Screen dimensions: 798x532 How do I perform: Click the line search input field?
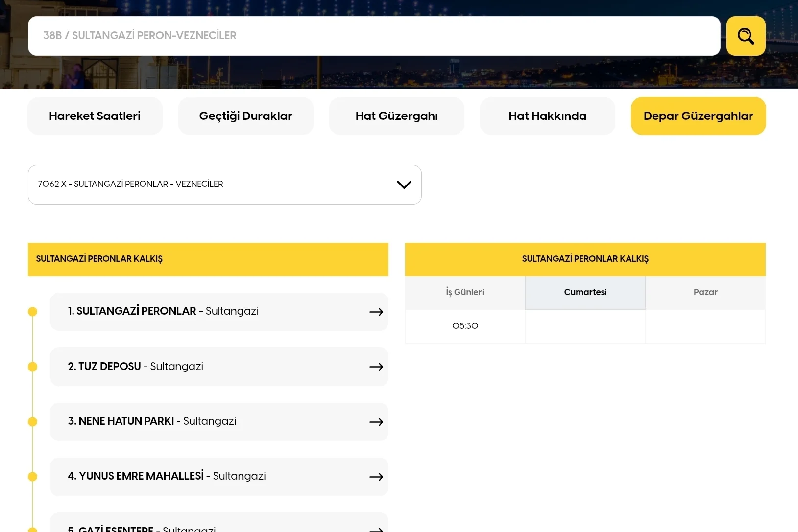point(374,36)
